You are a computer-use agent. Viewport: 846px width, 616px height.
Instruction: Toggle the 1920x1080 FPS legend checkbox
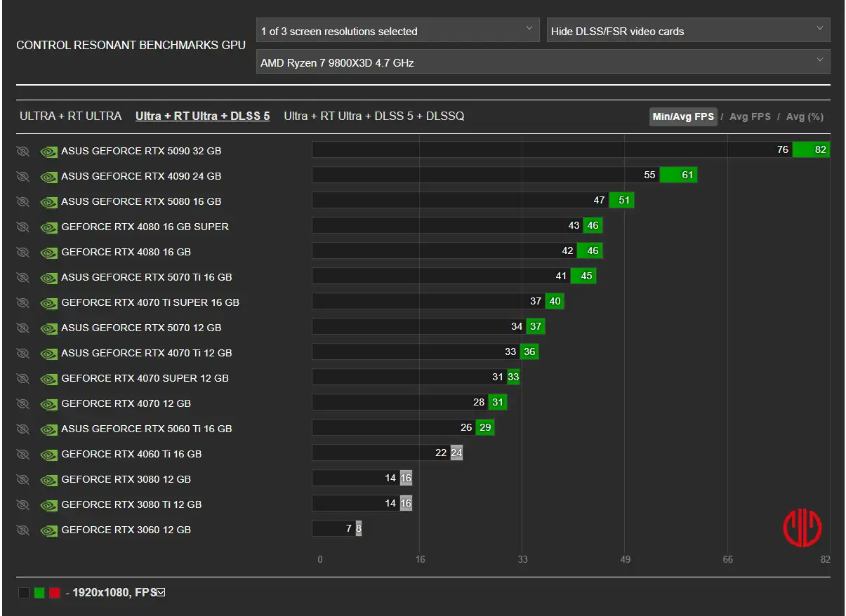(x=161, y=593)
